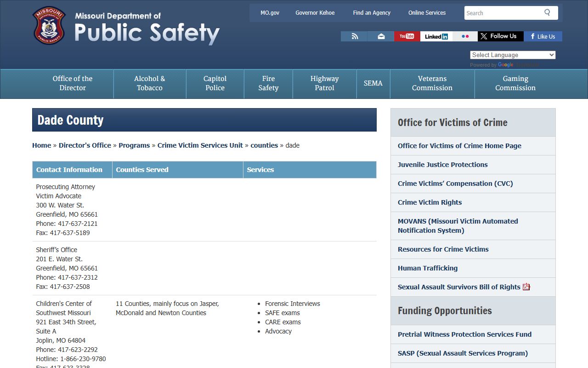Open the Select Language dropdown

[x=513, y=55]
